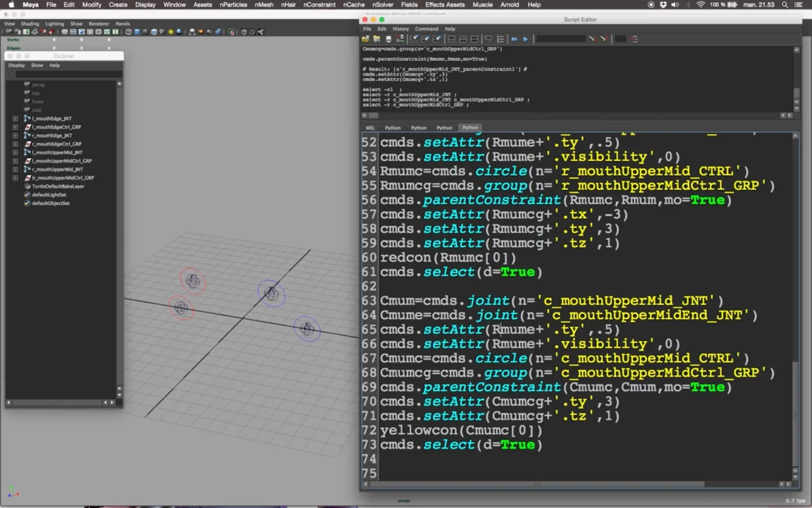Click l_mouthEdge_JNT joint icon in Outliner
The image size is (812, 508).
pos(27,119)
